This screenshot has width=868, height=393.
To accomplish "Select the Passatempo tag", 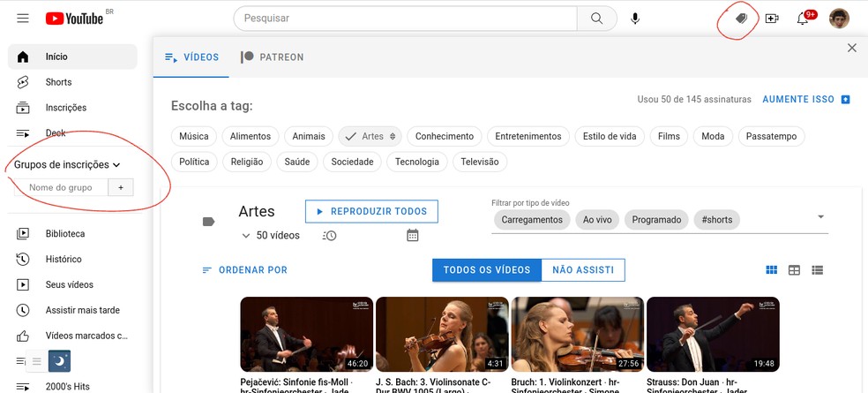I will 771,136.
